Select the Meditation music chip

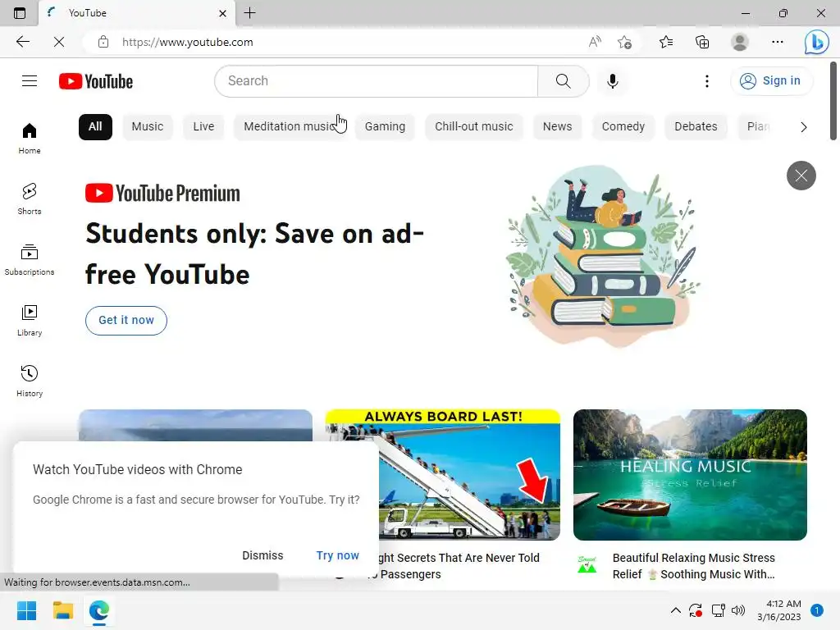[290, 126]
